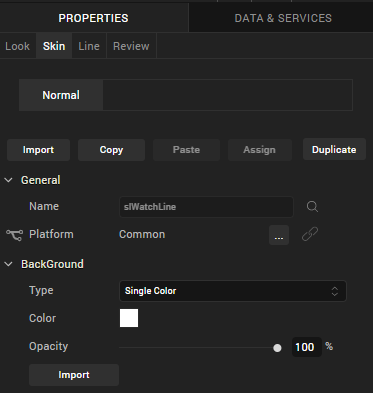Click the Opacity percentage field showing 100
The height and width of the screenshot is (393, 373).
tap(306, 347)
